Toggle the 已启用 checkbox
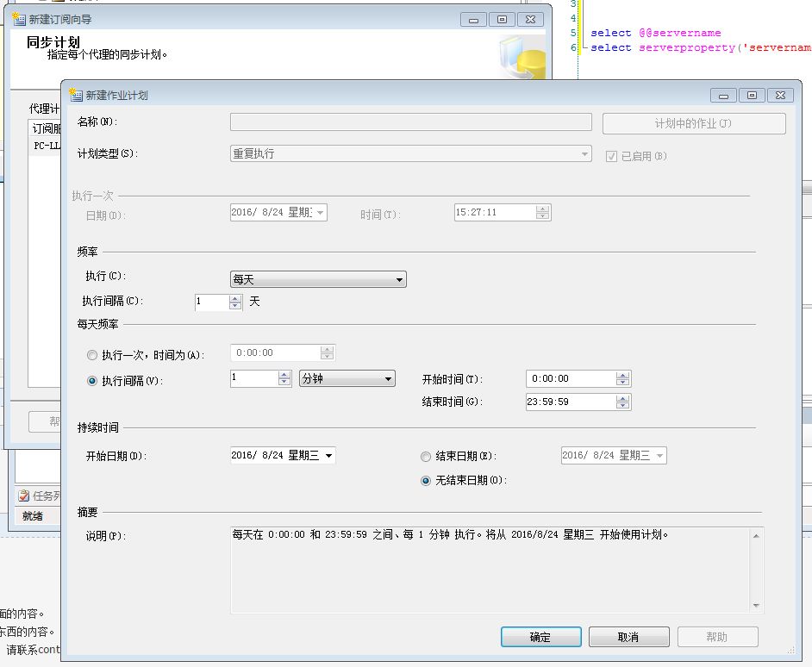The height and width of the screenshot is (667, 812). point(612,156)
